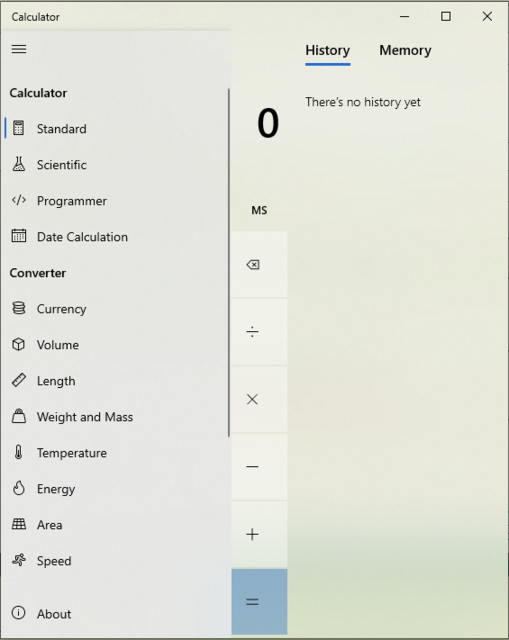Minimize the Calculator window
The width and height of the screenshot is (509, 640).
point(405,16)
